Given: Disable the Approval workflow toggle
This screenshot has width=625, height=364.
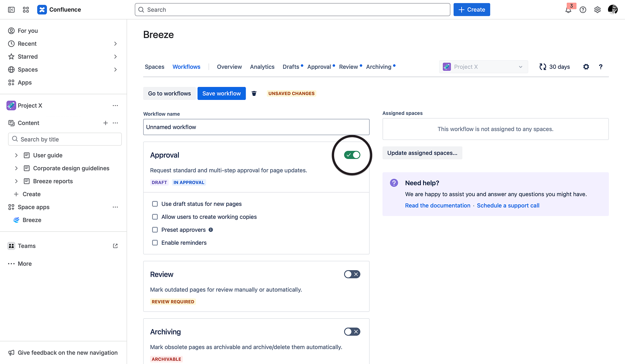Looking at the screenshot, I should coord(352,155).
